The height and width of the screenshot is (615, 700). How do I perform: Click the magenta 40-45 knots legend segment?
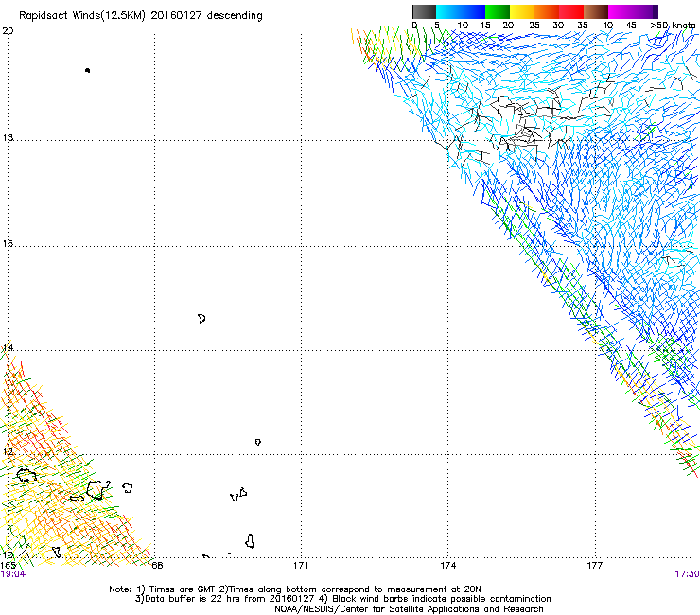pyautogui.click(x=621, y=11)
